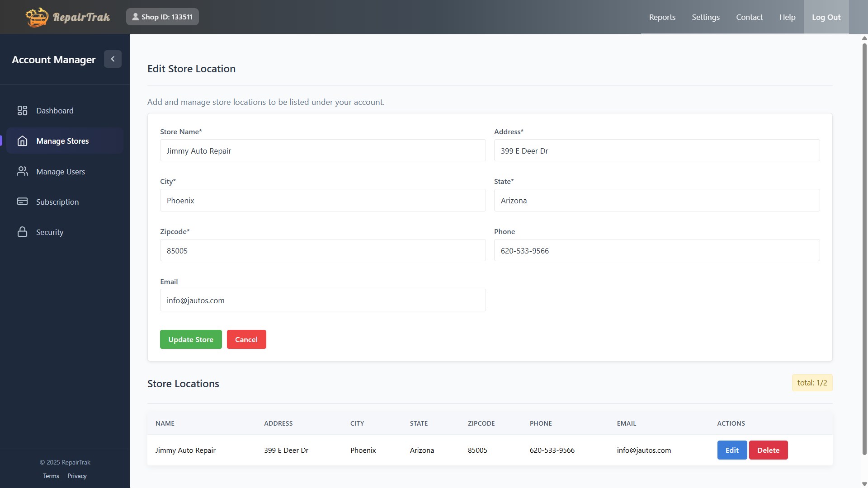Click the home icon next to Manage Stores
This screenshot has height=488, width=868.
pos(23,141)
